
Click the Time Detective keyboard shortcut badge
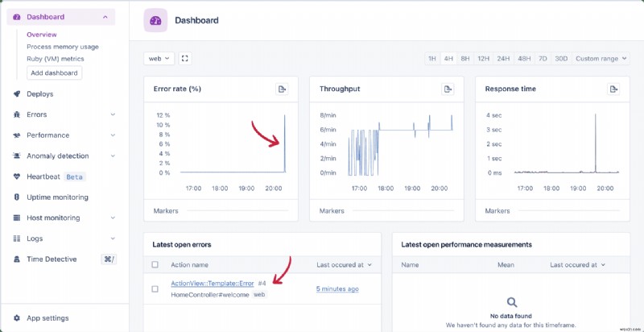[109, 259]
